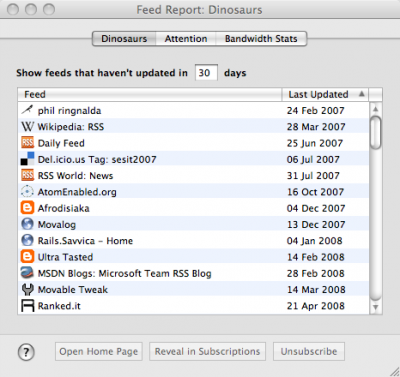Click the Wikipedia W feed icon
Viewport: 400px width, 377px height.
27,126
